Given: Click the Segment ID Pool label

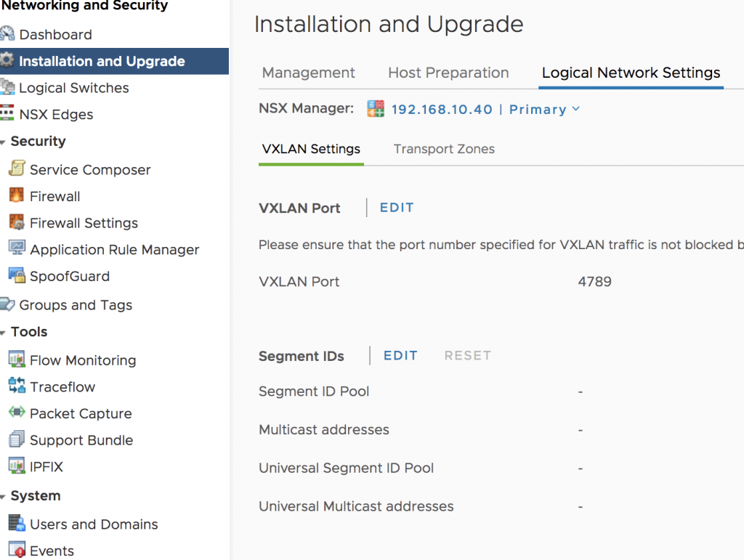Looking at the screenshot, I should coord(314,391).
